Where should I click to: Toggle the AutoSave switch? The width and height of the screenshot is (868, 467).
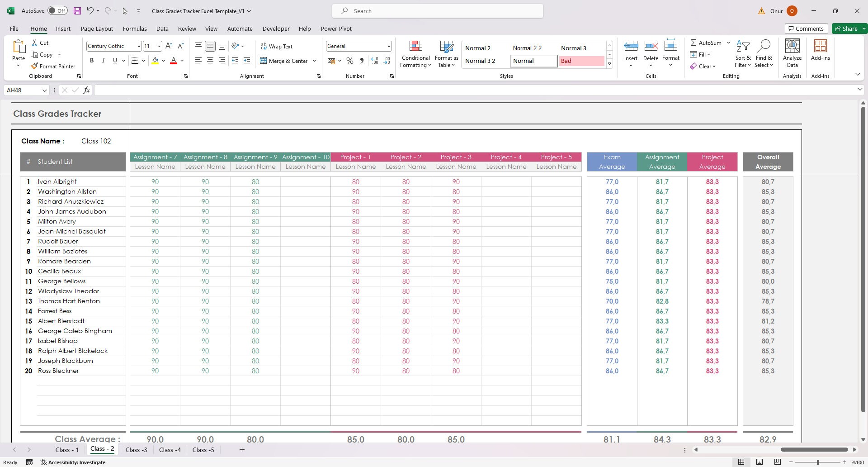click(58, 10)
